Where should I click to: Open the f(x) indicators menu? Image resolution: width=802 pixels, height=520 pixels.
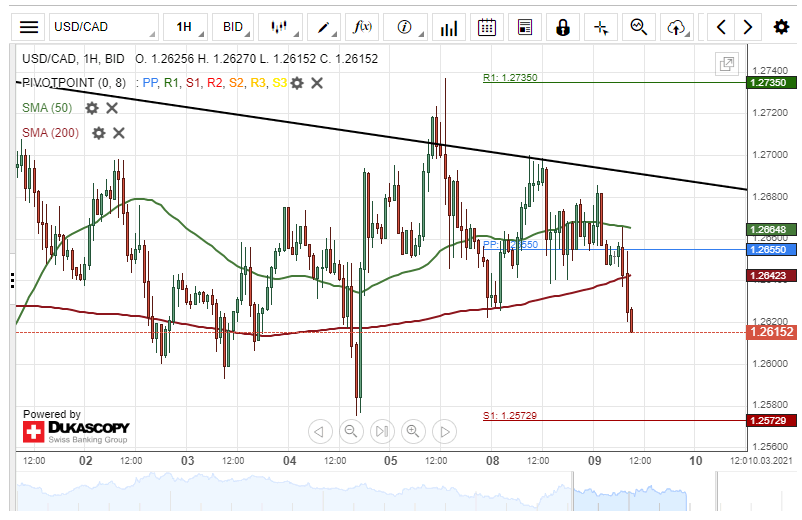click(x=364, y=27)
